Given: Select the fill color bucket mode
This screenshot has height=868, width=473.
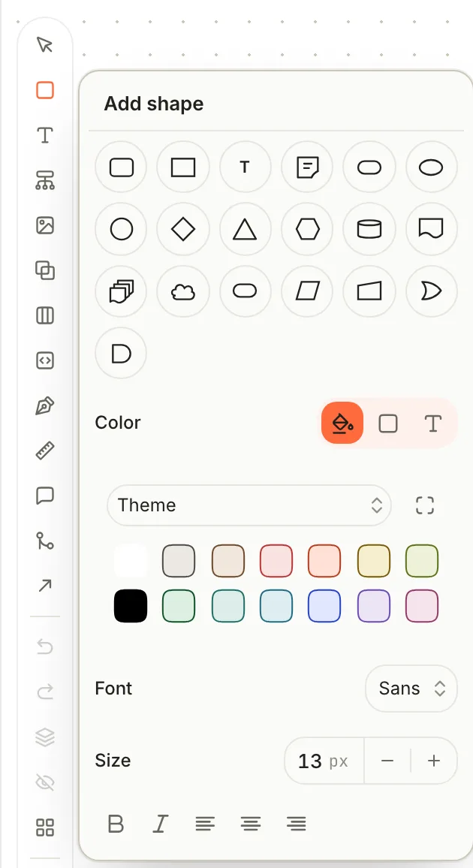Looking at the screenshot, I should (x=342, y=423).
